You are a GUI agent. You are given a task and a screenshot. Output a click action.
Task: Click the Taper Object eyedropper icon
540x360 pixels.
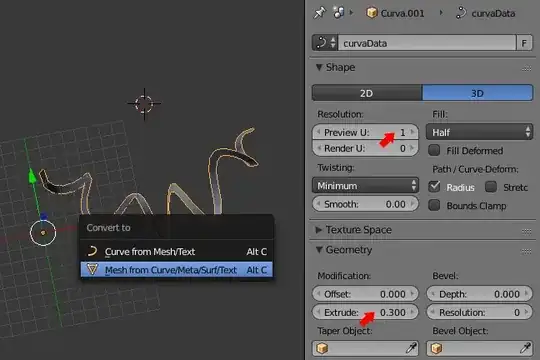click(x=411, y=348)
